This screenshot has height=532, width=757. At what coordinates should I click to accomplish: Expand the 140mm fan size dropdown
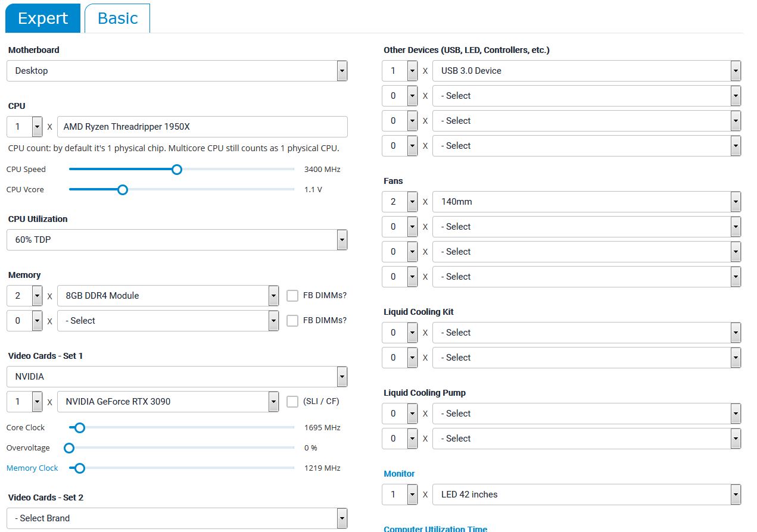(587, 202)
